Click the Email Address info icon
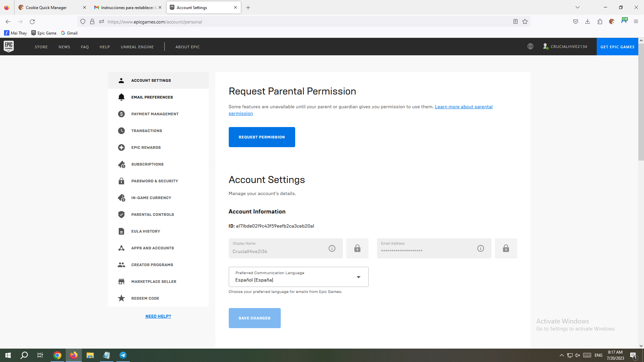Viewport: 644px width, 362px height. [481, 248]
